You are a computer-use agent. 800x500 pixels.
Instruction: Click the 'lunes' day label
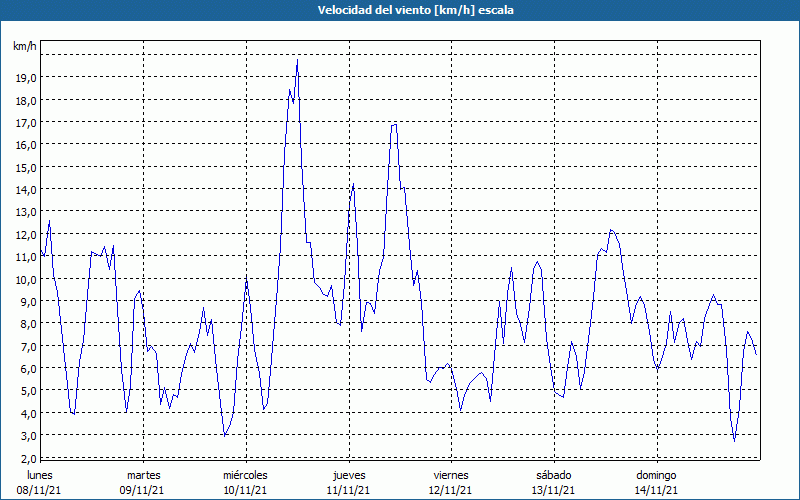(39, 475)
